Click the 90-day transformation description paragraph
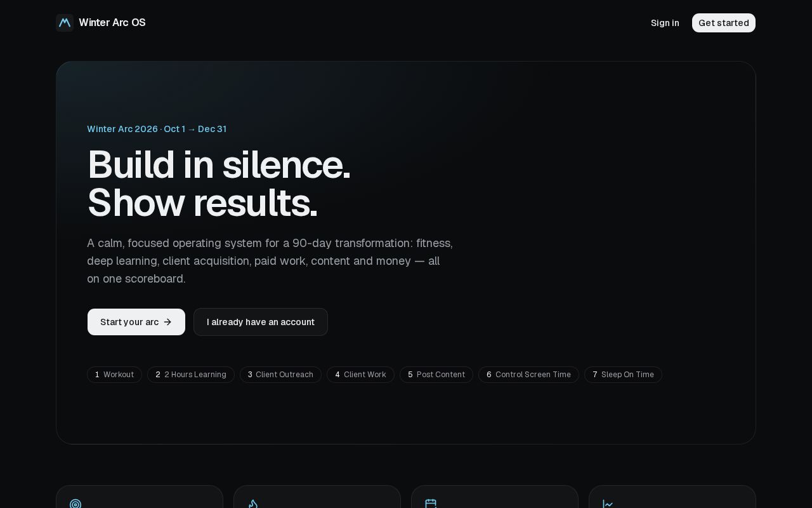812x508 pixels. (x=270, y=261)
